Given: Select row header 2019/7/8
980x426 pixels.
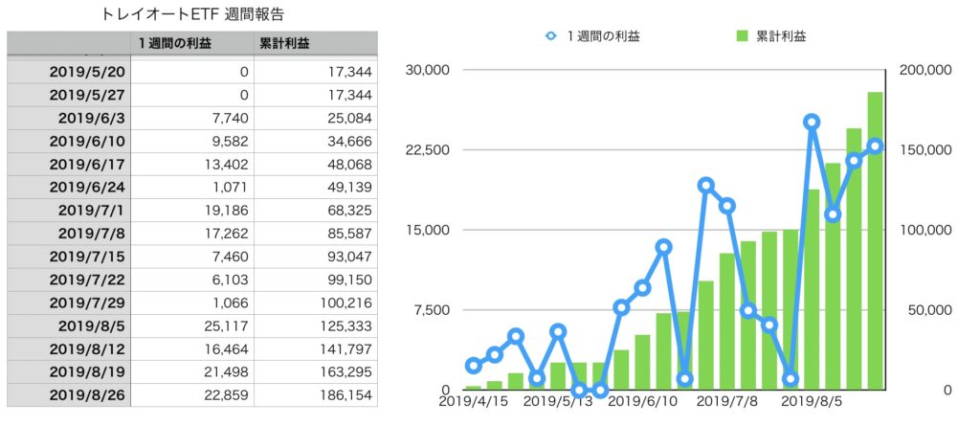Looking at the screenshot, I should [69, 234].
